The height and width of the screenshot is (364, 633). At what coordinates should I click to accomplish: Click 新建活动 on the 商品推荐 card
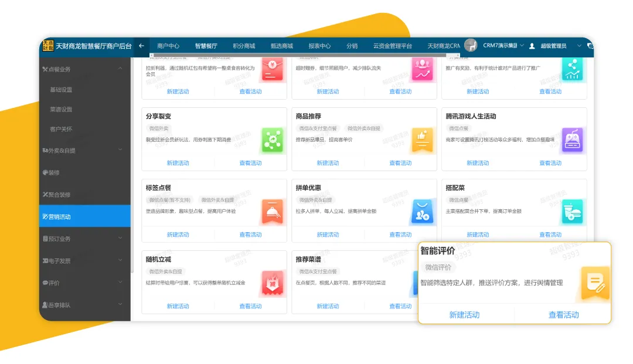[x=328, y=163]
